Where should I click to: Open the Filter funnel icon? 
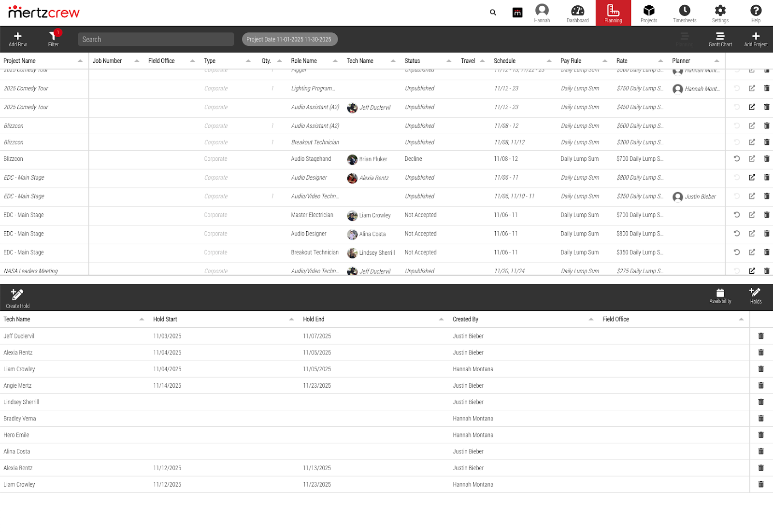pos(53,37)
